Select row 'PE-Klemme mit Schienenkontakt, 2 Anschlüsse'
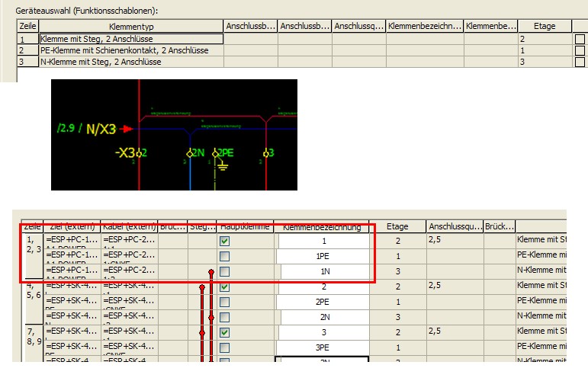 point(131,50)
